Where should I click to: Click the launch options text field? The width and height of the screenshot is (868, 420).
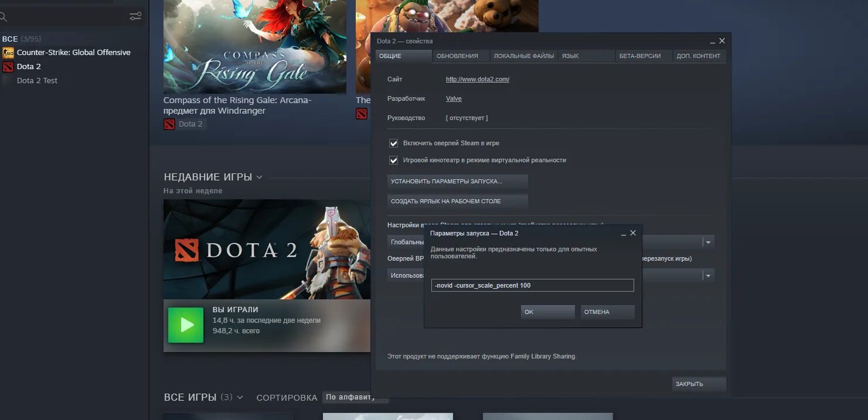[532, 285]
